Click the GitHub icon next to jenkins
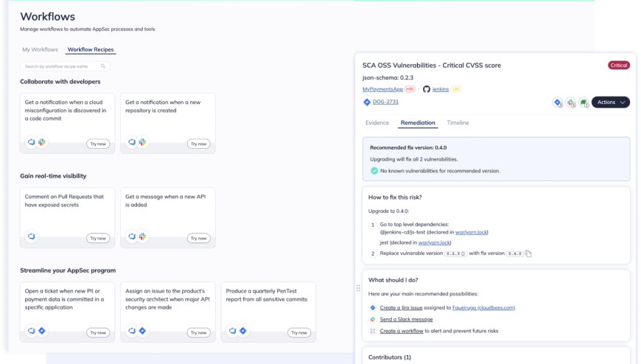Screen dimensions: 641x364 (x=426, y=88)
